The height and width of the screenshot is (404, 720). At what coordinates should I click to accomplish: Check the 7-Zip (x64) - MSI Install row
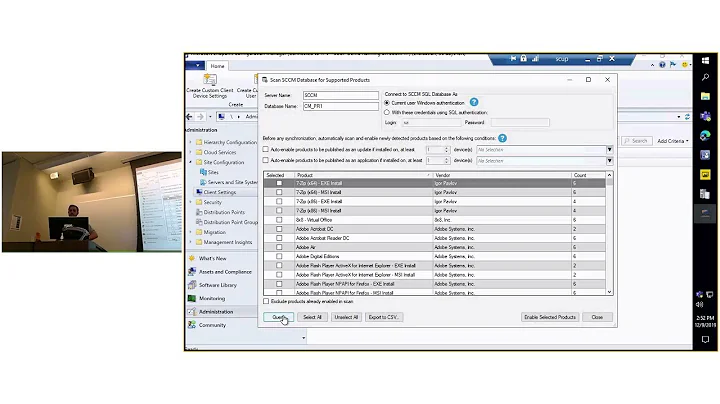[279, 192]
